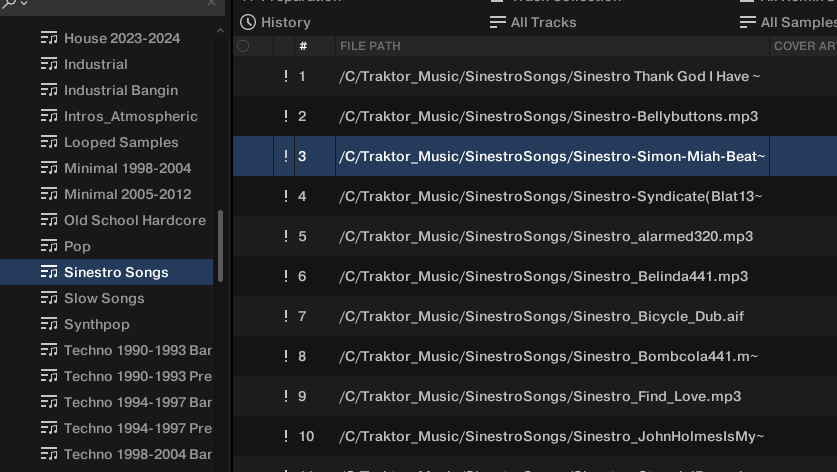Sort by the COVER ART column header
Screen dimensions: 837x472
[803, 46]
